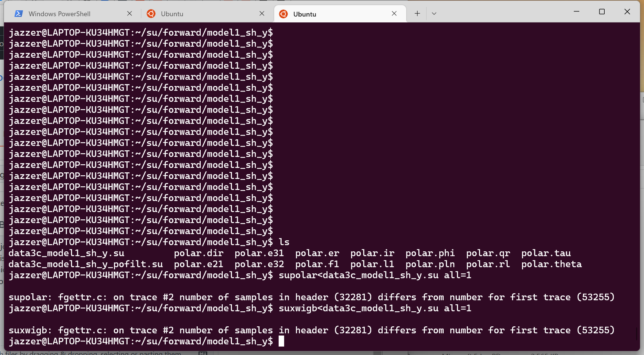Screen dimensions: 644x355
Task: Click the file name polar.pln
Action: tap(430, 264)
